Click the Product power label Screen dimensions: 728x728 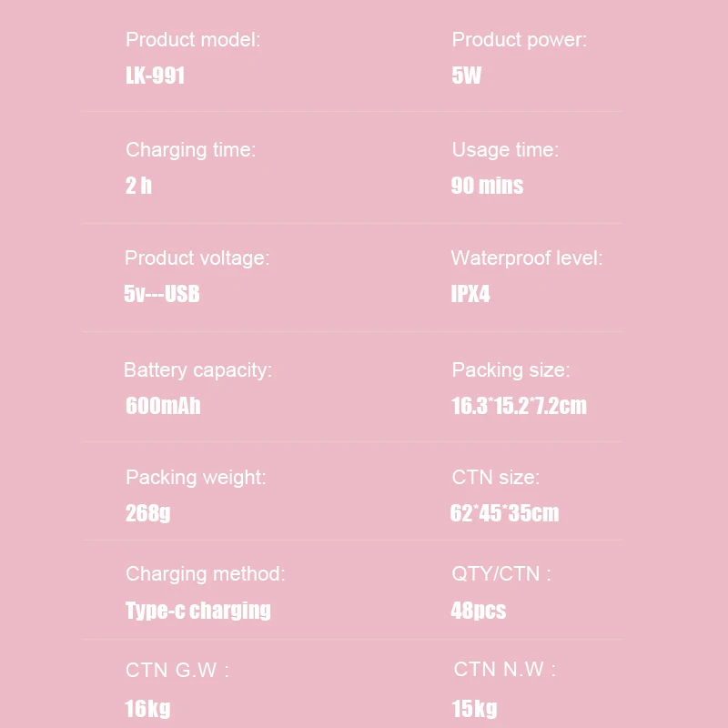coord(519,40)
